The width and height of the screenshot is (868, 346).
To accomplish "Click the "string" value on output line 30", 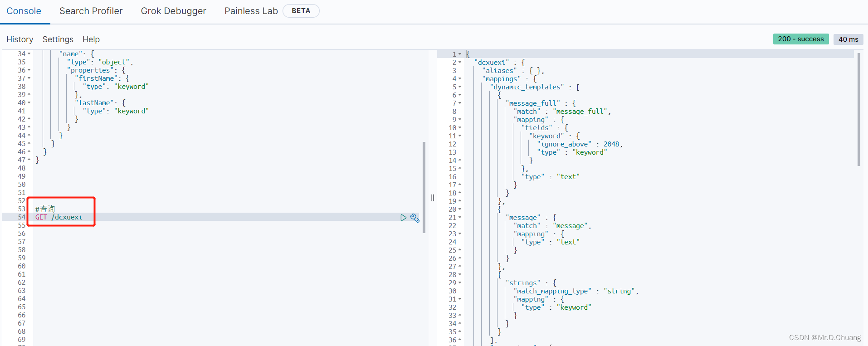I will (x=619, y=291).
